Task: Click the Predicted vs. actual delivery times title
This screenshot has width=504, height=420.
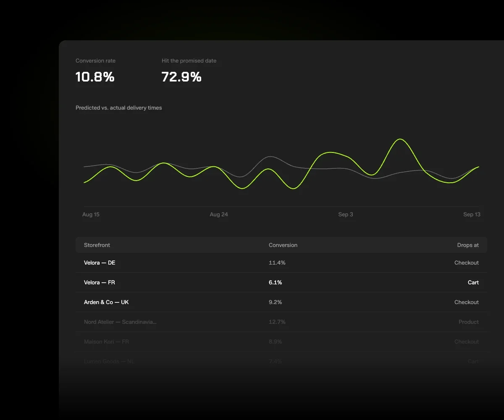Action: pyautogui.click(x=118, y=108)
